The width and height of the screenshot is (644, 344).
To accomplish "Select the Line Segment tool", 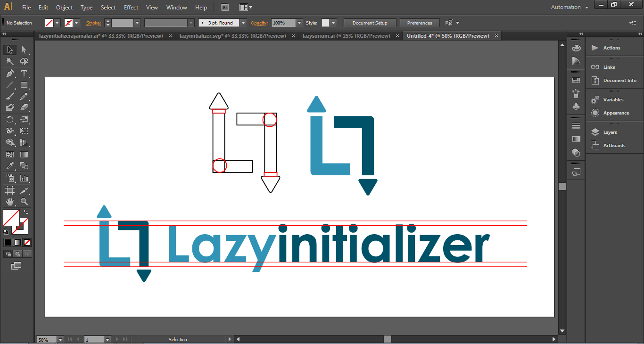I will click(x=9, y=85).
